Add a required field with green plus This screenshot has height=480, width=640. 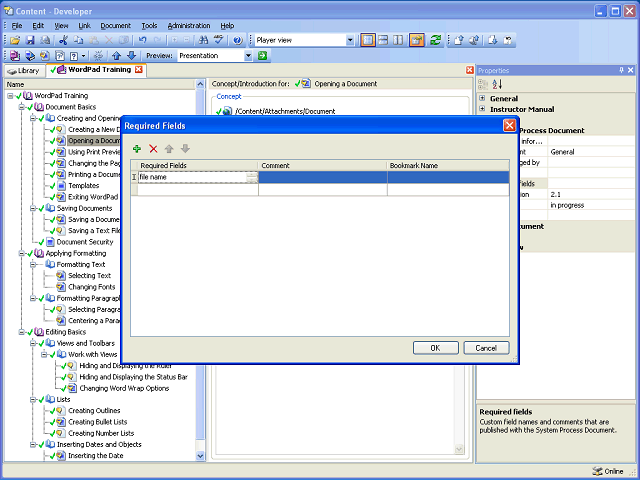(137, 149)
